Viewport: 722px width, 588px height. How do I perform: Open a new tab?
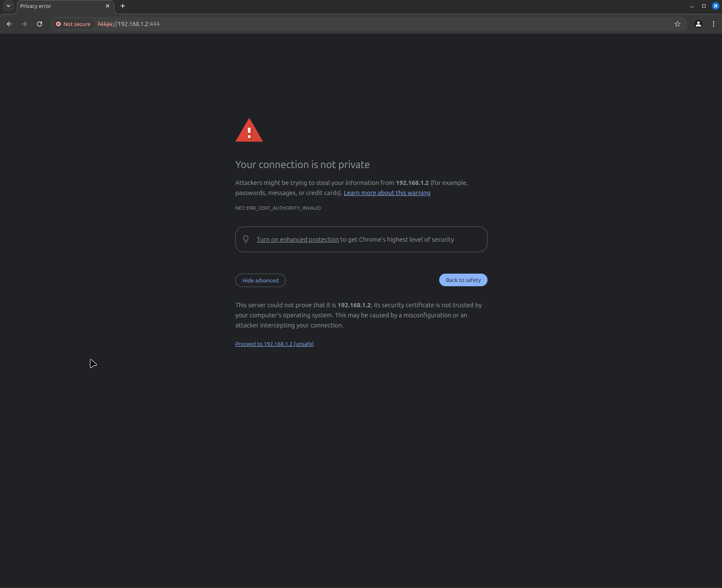click(x=123, y=6)
